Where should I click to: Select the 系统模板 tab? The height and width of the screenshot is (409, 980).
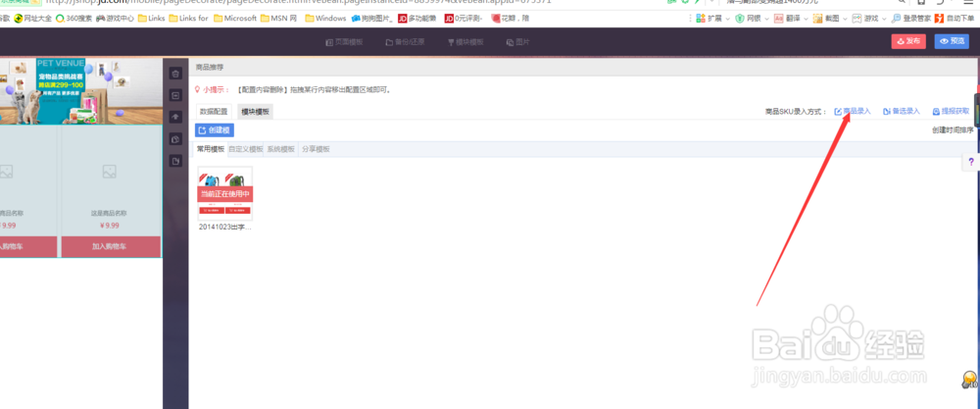coord(280,149)
